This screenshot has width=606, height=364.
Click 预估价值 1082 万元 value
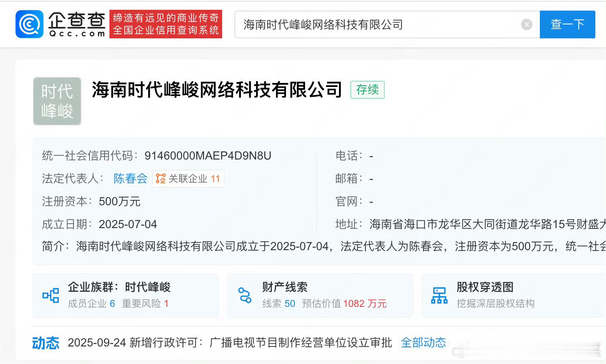point(344,304)
